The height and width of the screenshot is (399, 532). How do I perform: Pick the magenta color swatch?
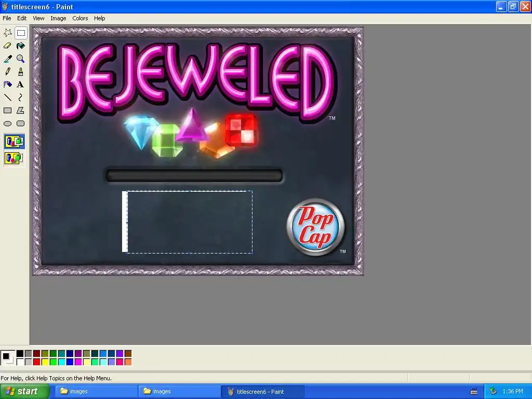click(78, 362)
